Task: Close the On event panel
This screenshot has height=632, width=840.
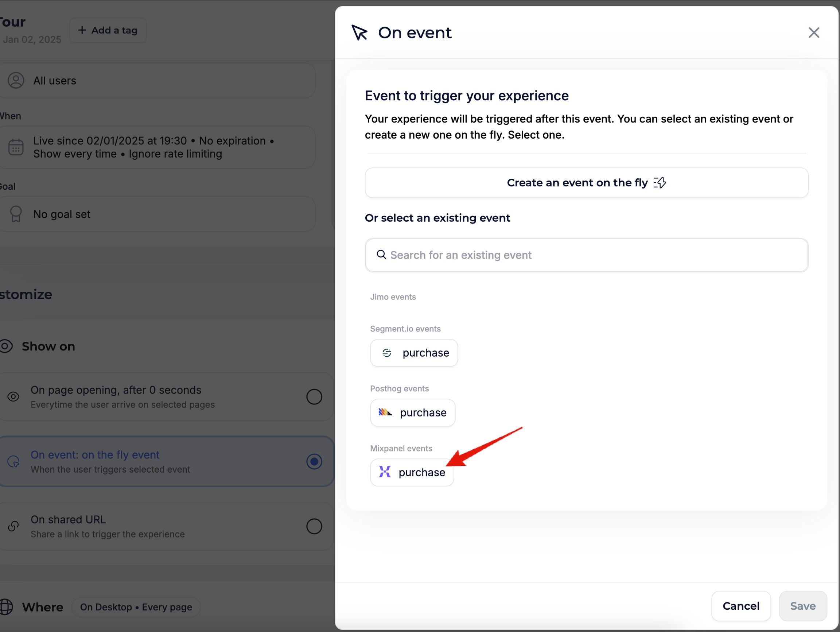Action: (813, 33)
